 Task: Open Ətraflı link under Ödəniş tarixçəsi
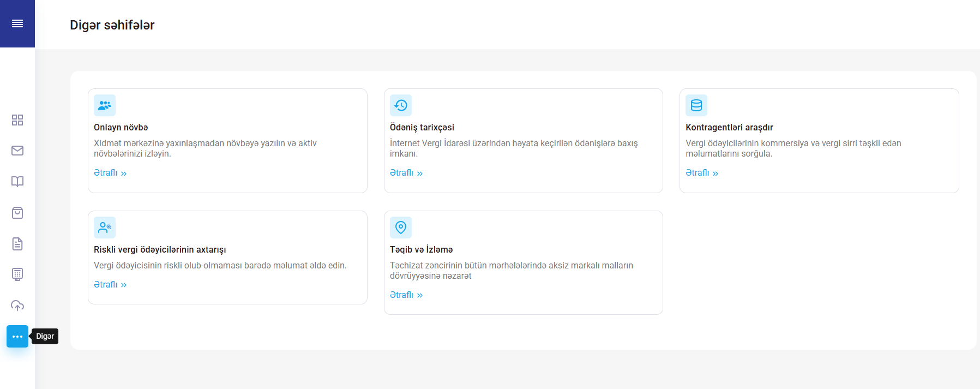(406, 173)
